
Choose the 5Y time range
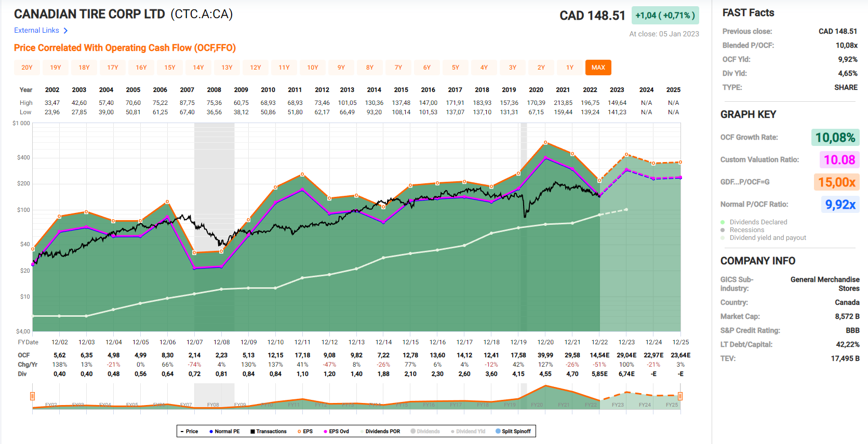(x=455, y=68)
